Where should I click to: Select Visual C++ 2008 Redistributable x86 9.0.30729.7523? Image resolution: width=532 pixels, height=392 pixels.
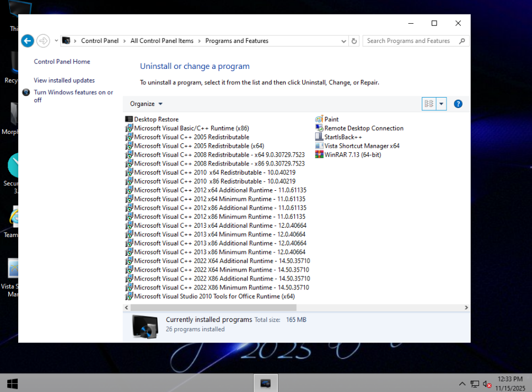[215, 163]
